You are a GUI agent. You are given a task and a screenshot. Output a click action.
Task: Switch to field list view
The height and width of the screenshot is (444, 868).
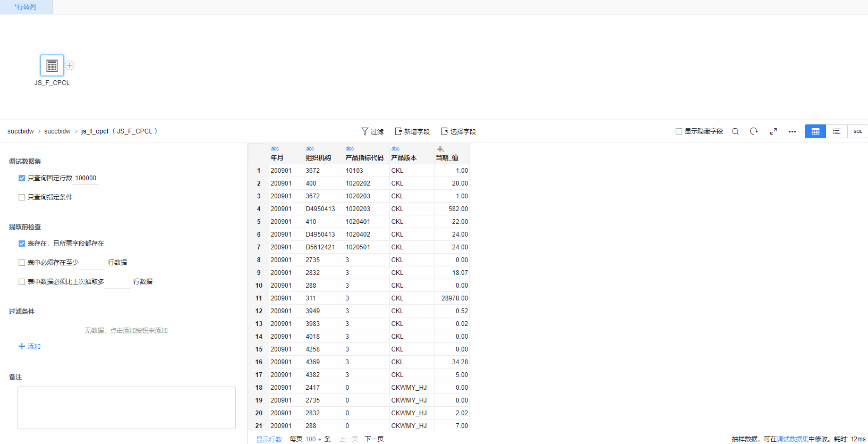[837, 131]
